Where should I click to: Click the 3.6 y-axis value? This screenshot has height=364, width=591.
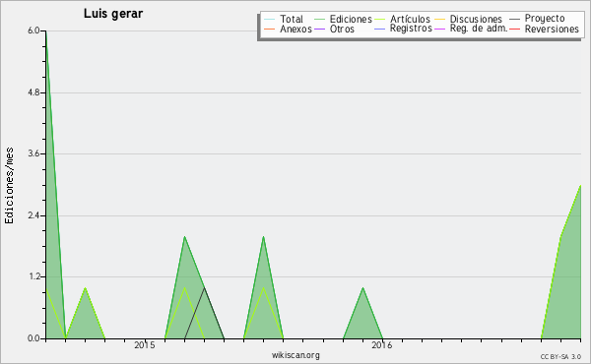point(33,153)
